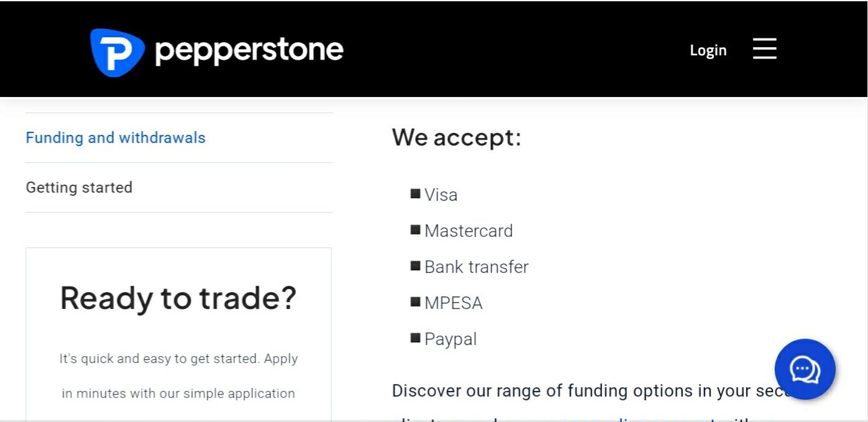Click the 'Ready to trade?' heading
Viewport: 868px width, 422px height.
coord(178,298)
